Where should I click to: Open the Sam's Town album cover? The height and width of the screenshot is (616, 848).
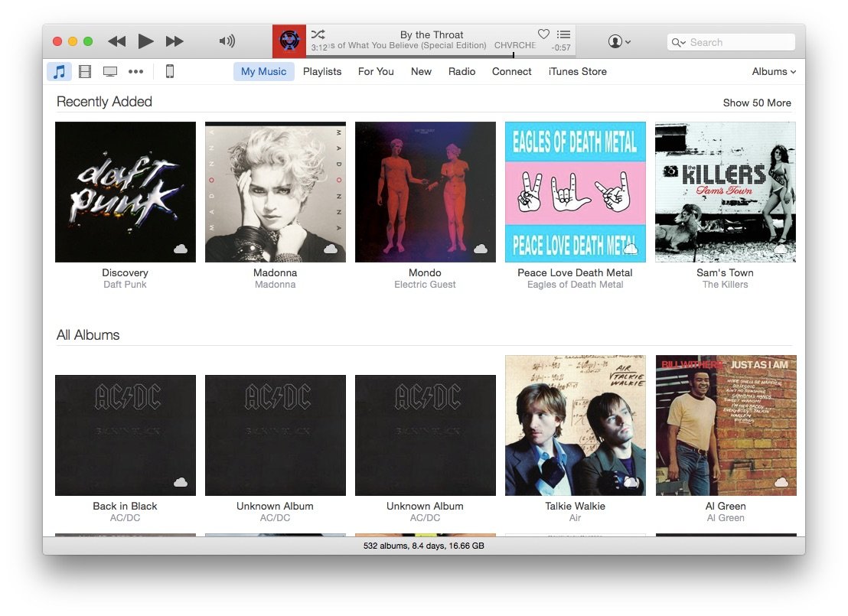point(726,192)
